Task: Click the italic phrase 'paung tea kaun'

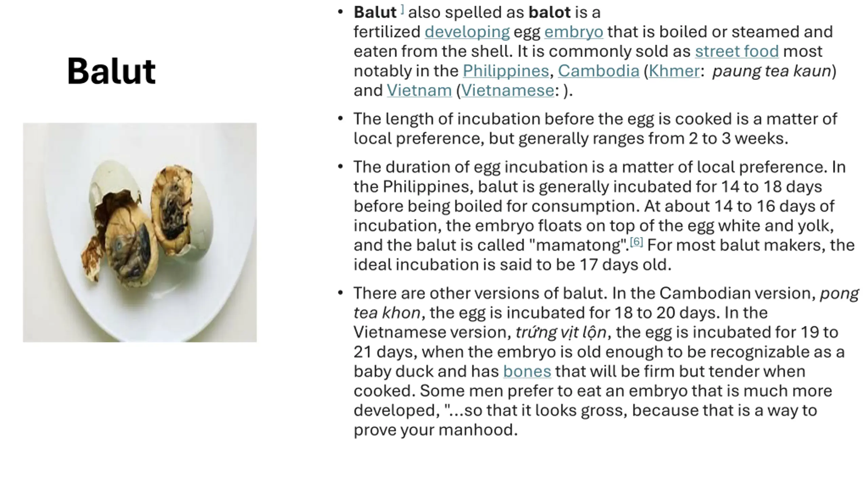Action: pos(771,71)
